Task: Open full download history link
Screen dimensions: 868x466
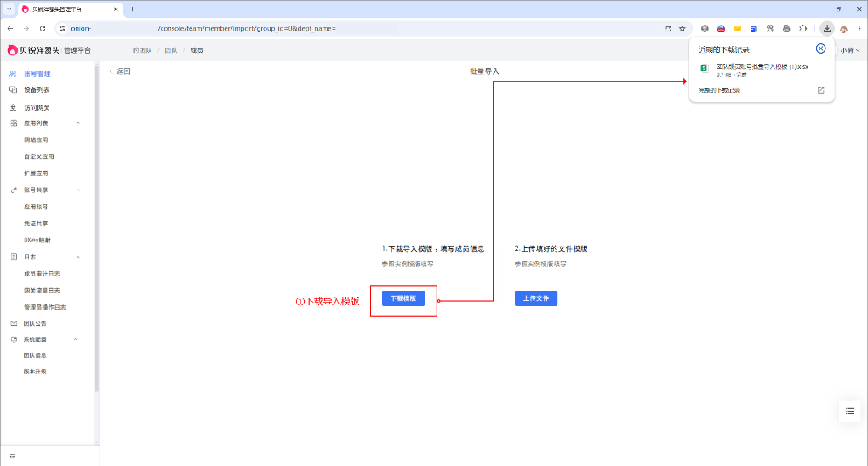Action: [719, 90]
